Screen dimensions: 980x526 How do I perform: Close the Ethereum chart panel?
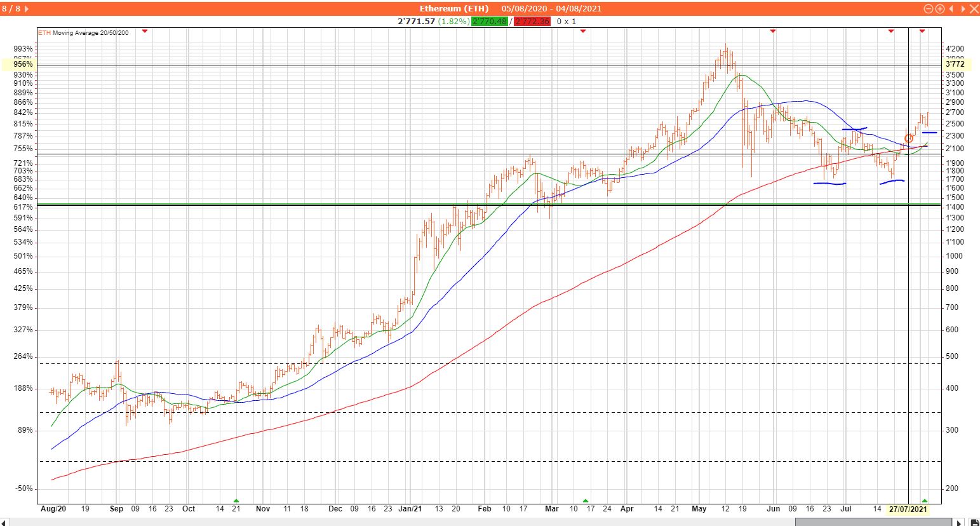point(973,9)
